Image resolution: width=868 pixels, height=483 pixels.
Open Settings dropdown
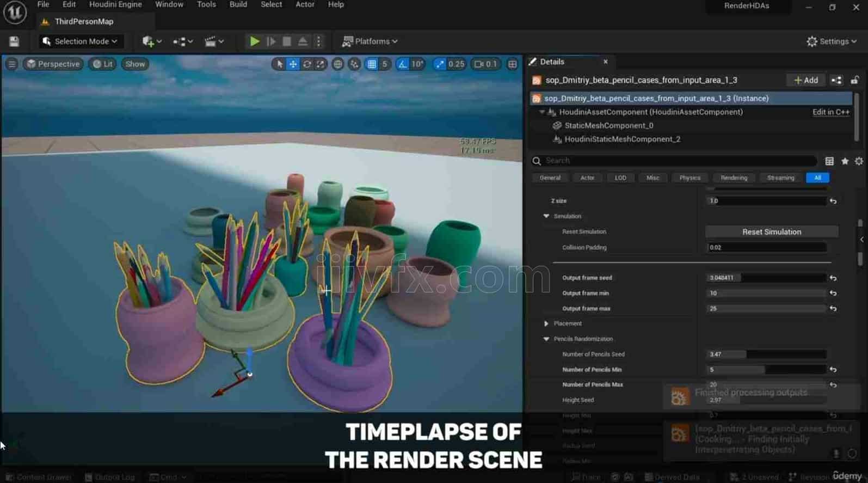pos(832,41)
